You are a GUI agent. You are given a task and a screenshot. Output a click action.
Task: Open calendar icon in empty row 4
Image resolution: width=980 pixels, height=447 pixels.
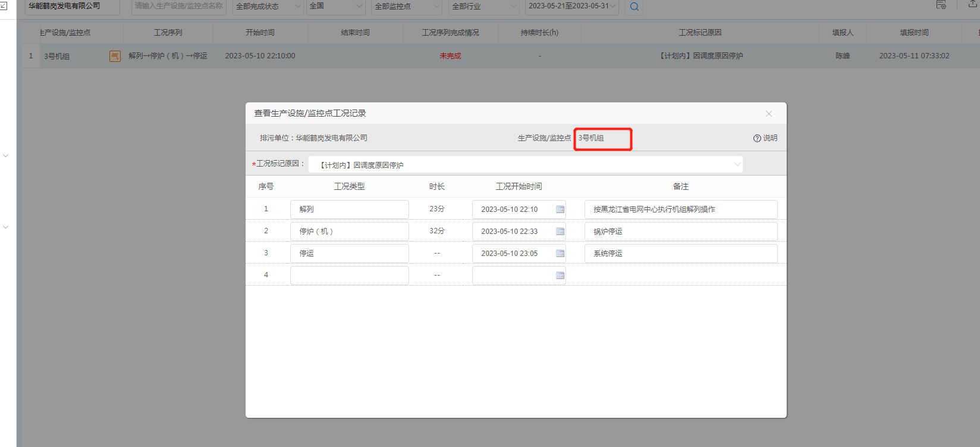tap(560, 276)
